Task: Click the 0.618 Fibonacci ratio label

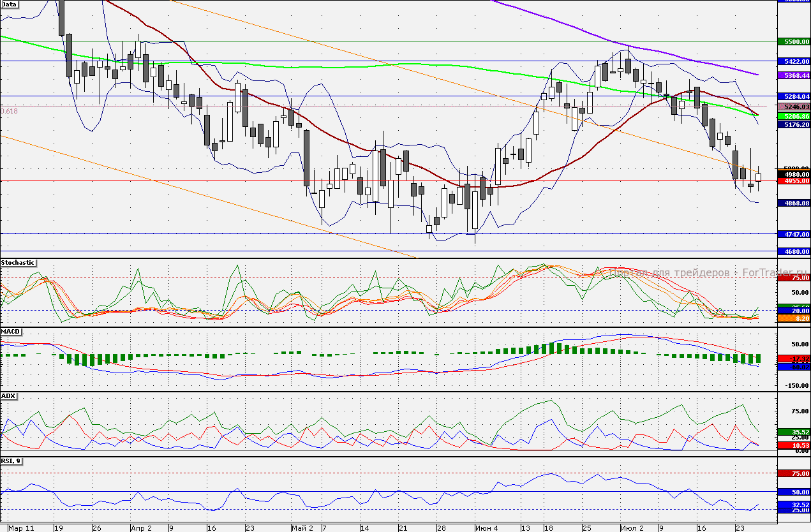Action: (x=9, y=111)
